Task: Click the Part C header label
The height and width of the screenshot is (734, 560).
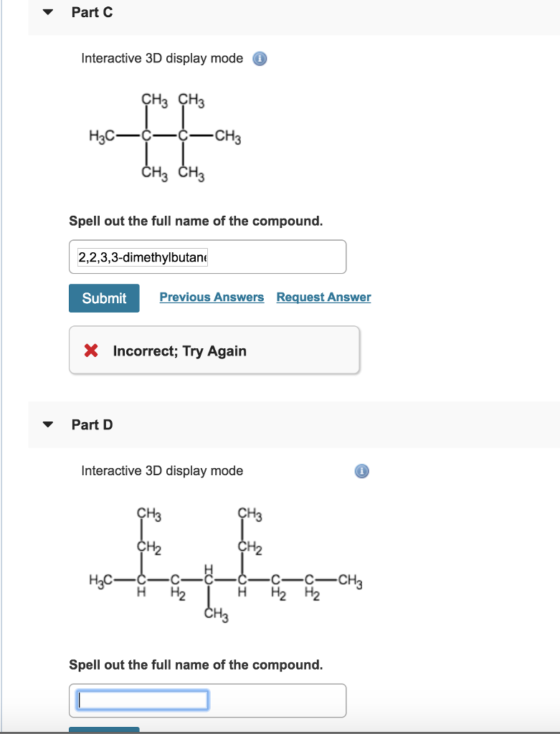Action: [92, 12]
